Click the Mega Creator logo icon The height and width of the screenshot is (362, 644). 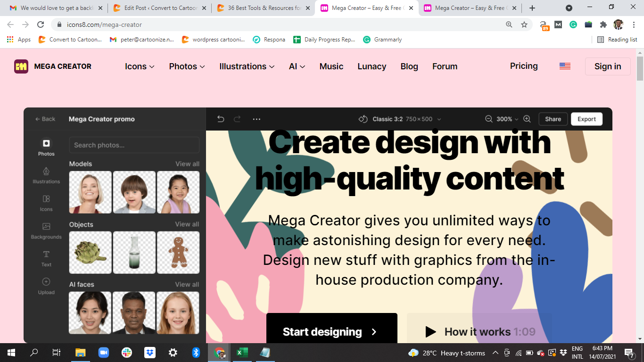coord(21,66)
